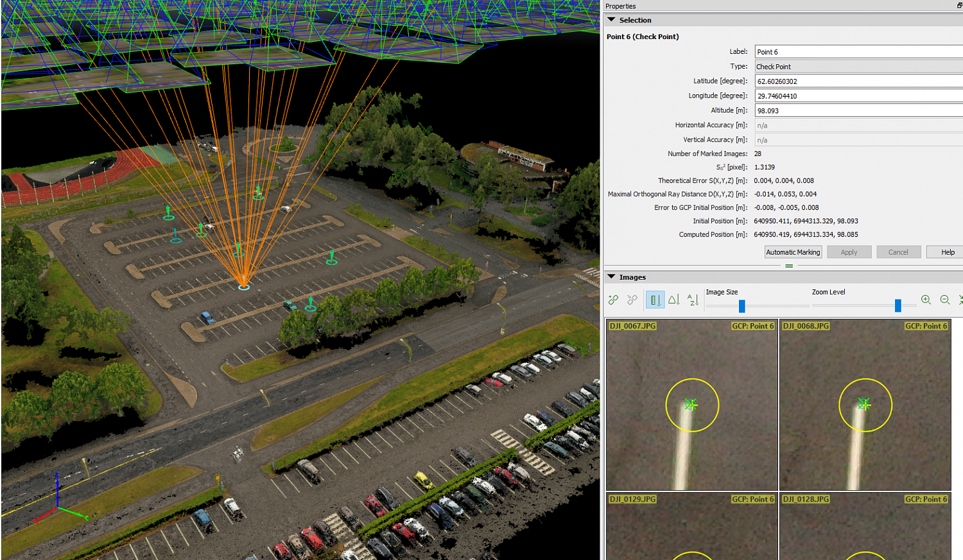The width and height of the screenshot is (963, 560).
Task: Click the sort by angle icon
Action: pyautogui.click(x=673, y=300)
